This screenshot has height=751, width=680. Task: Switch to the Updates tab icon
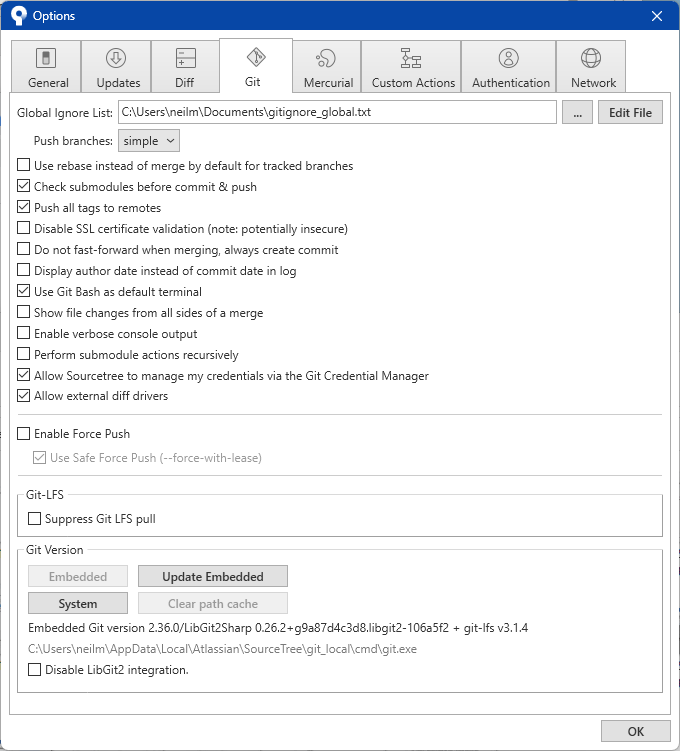[116, 59]
